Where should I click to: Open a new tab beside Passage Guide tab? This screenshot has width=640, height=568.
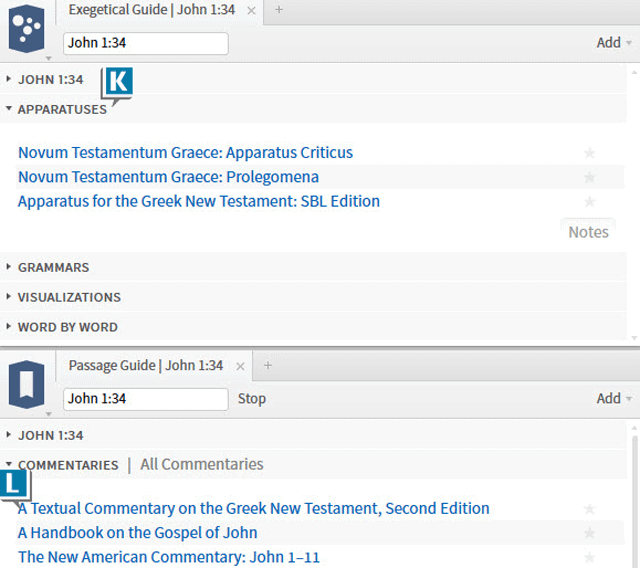(x=268, y=365)
